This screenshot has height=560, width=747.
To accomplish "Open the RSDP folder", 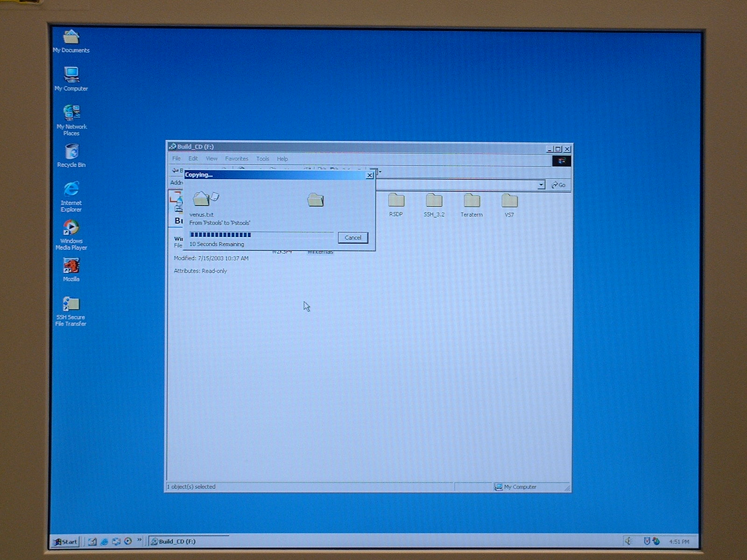I will (x=396, y=201).
